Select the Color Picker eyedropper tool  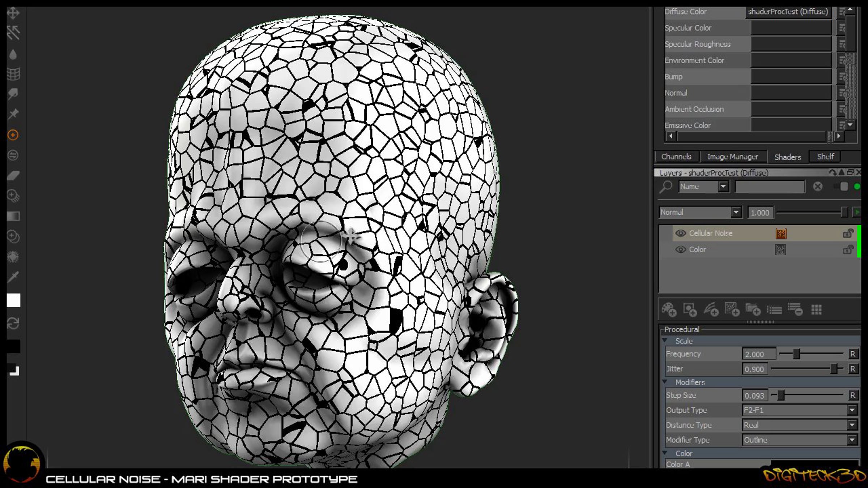(13, 277)
